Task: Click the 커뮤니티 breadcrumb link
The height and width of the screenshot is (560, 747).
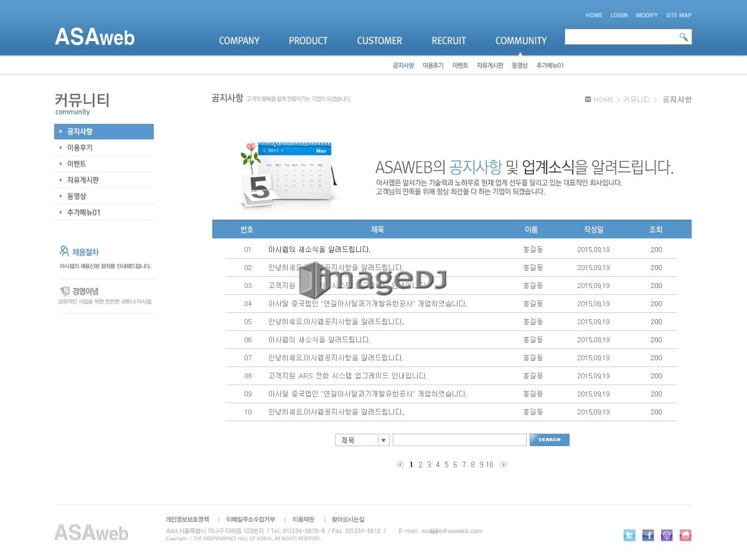Action: tap(636, 100)
